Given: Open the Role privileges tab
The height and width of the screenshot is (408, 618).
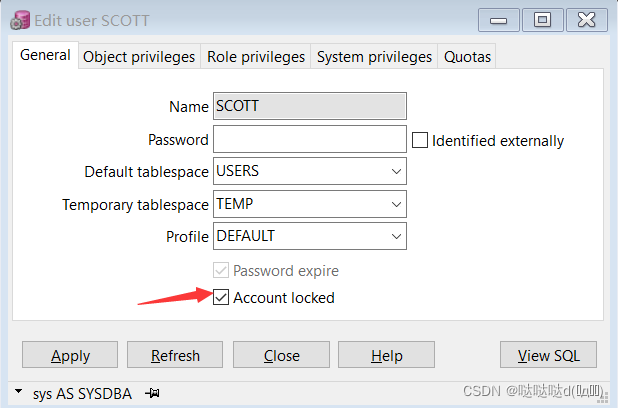Looking at the screenshot, I should click(256, 57).
